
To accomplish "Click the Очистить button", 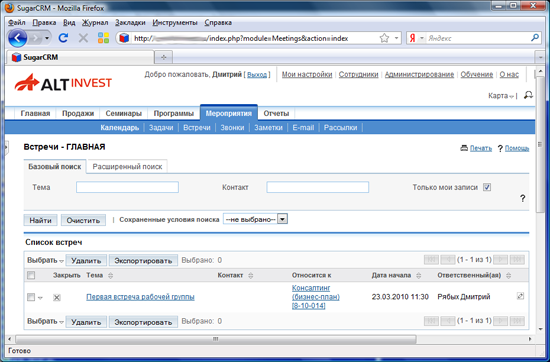I will point(83,220).
